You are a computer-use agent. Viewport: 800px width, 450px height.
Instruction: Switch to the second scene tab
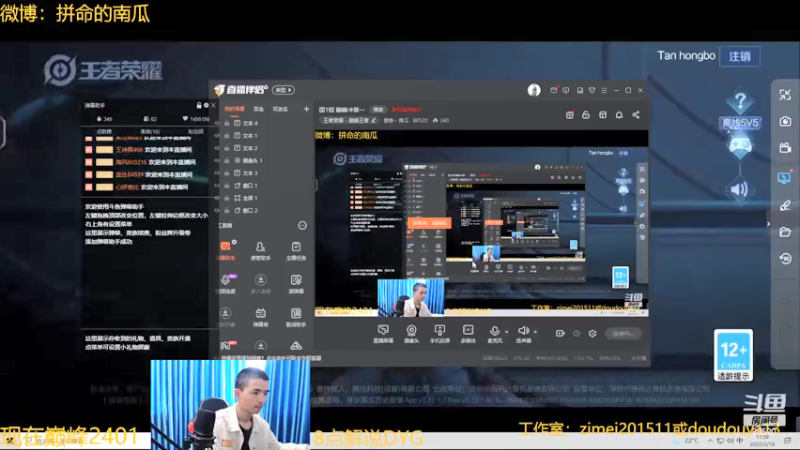(259, 109)
